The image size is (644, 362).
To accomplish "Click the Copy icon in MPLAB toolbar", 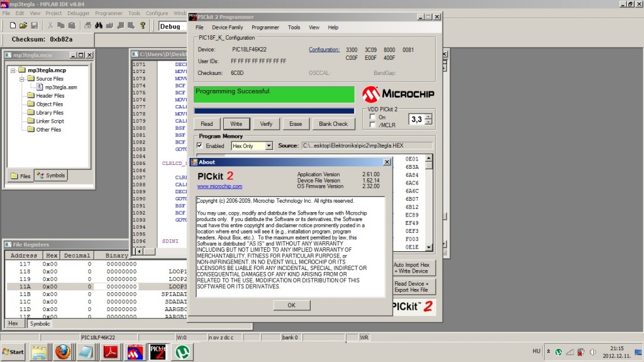I will tap(61, 26).
